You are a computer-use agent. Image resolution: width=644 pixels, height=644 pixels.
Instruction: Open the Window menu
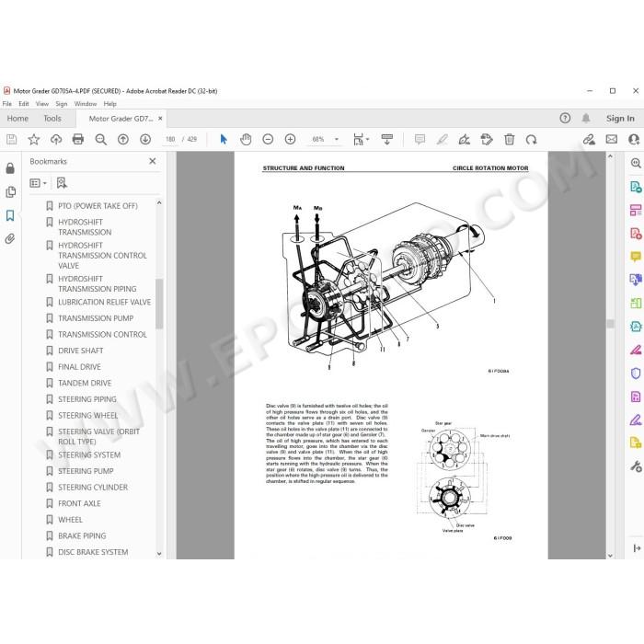click(x=86, y=104)
